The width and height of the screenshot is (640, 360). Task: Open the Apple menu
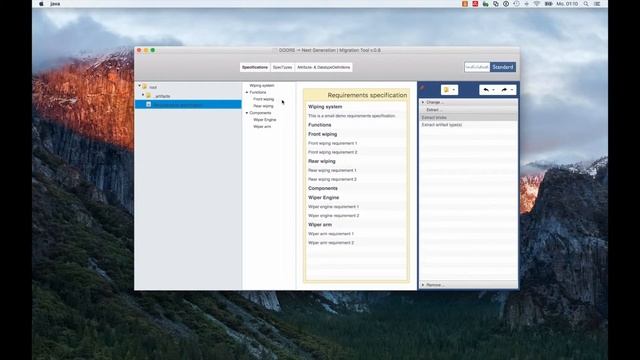point(41,4)
